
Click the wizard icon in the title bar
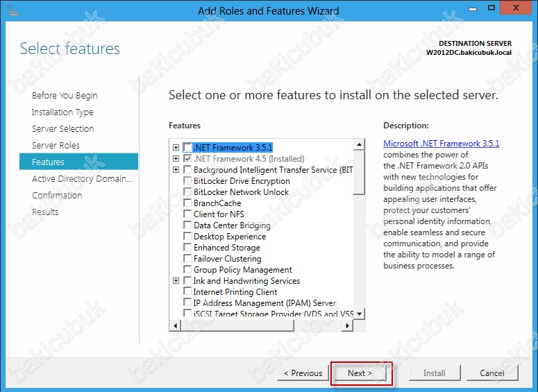[x=12, y=10]
